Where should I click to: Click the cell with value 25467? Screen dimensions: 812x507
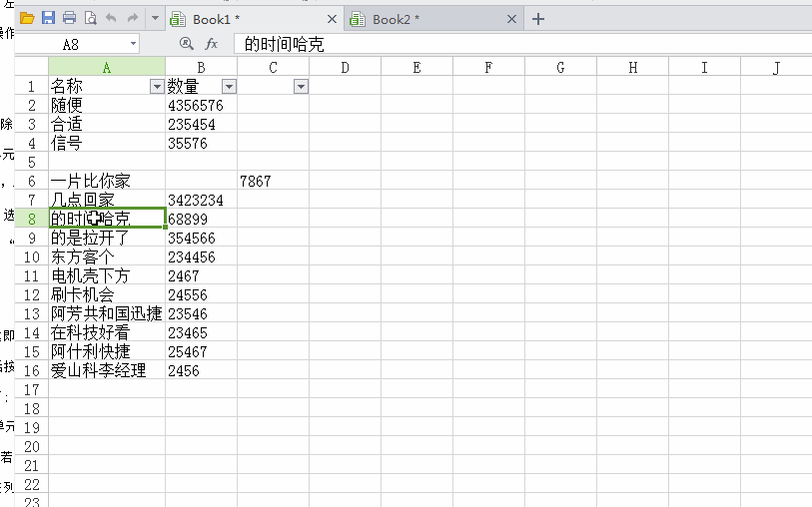(201, 351)
